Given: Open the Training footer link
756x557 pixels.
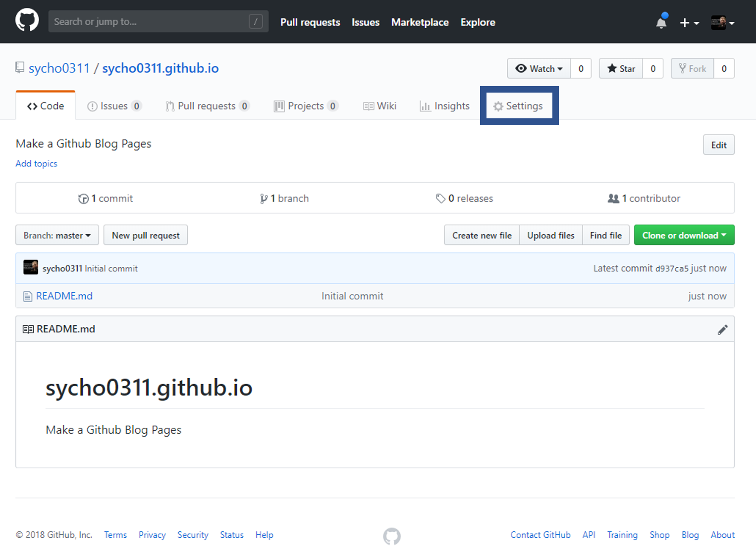Looking at the screenshot, I should point(623,535).
